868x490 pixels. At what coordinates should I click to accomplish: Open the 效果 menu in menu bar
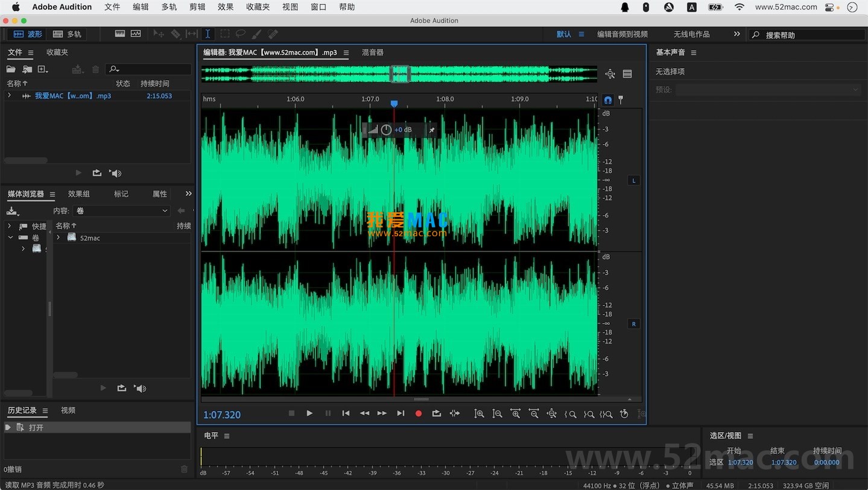tap(226, 7)
